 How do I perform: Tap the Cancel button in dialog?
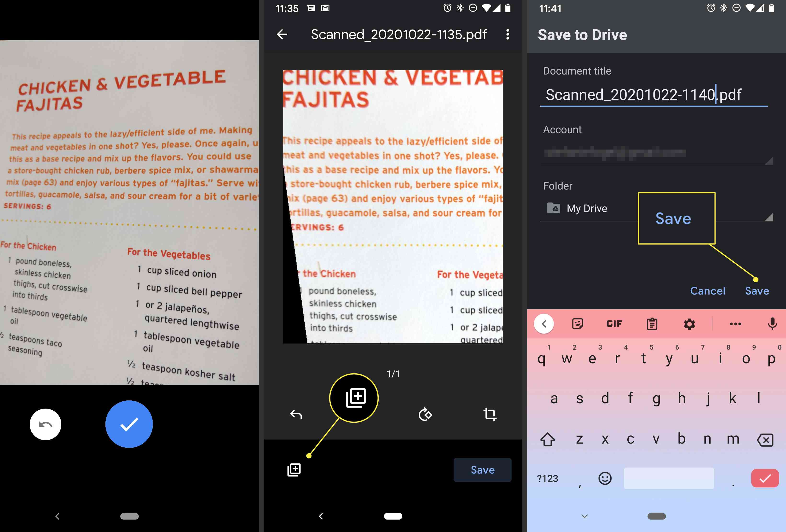click(x=708, y=290)
